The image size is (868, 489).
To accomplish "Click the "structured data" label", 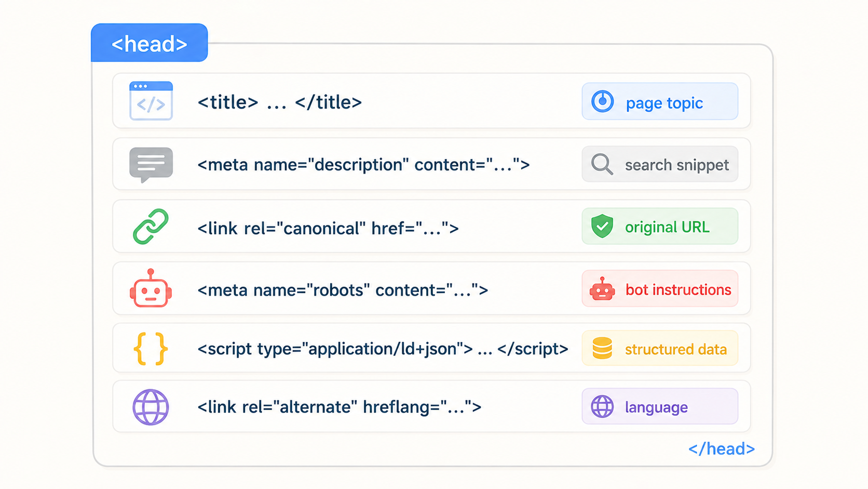I will 676,349.
